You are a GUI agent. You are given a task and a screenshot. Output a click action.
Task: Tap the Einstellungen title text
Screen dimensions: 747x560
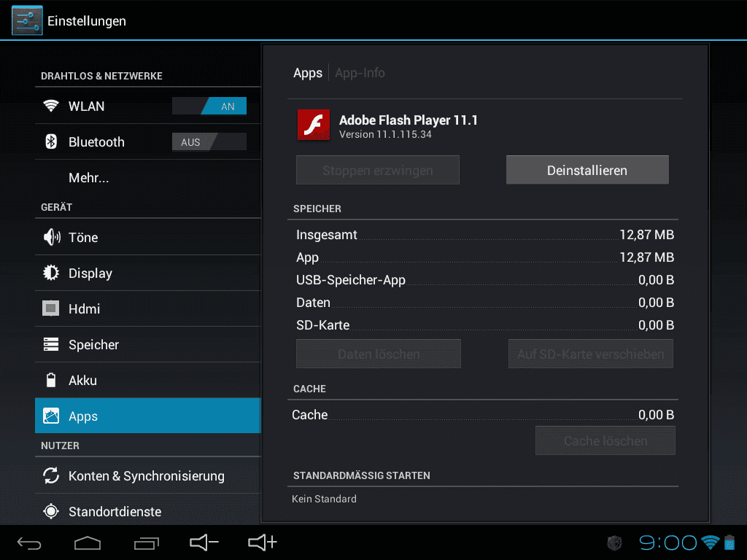tap(87, 21)
